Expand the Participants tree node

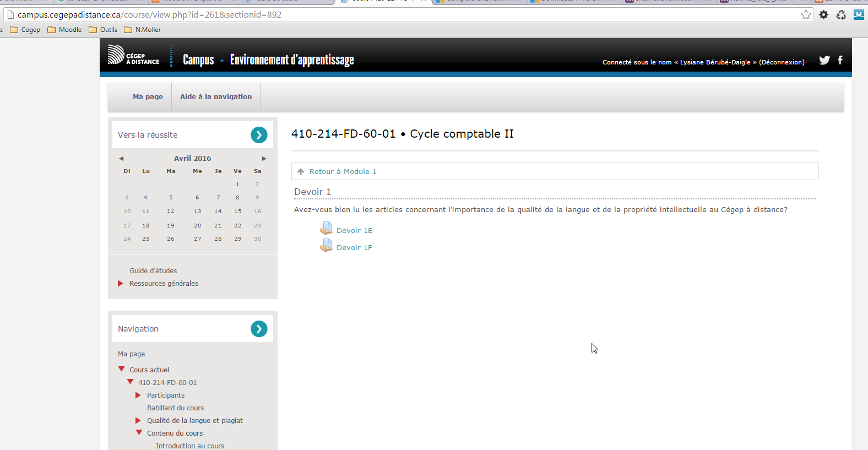[x=138, y=395]
